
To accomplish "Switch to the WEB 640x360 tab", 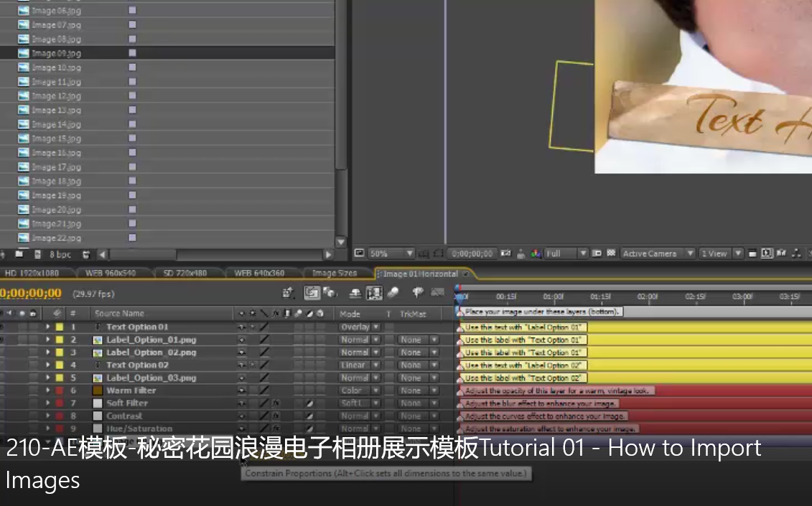I will click(259, 273).
